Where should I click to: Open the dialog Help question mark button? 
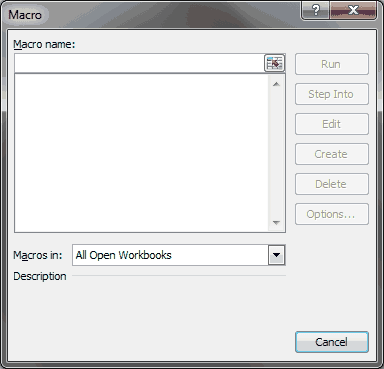pos(315,10)
